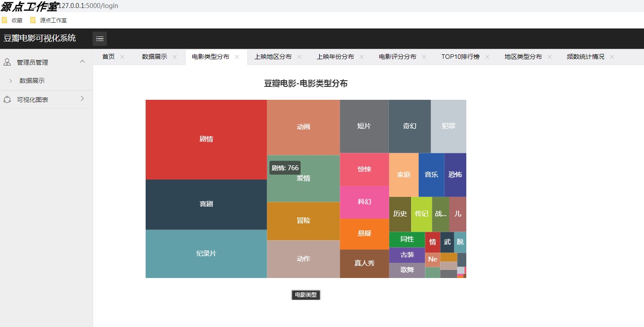Click the chart title 豆瓣电影-电影类型分布
The height and width of the screenshot is (327, 644).
306,84
